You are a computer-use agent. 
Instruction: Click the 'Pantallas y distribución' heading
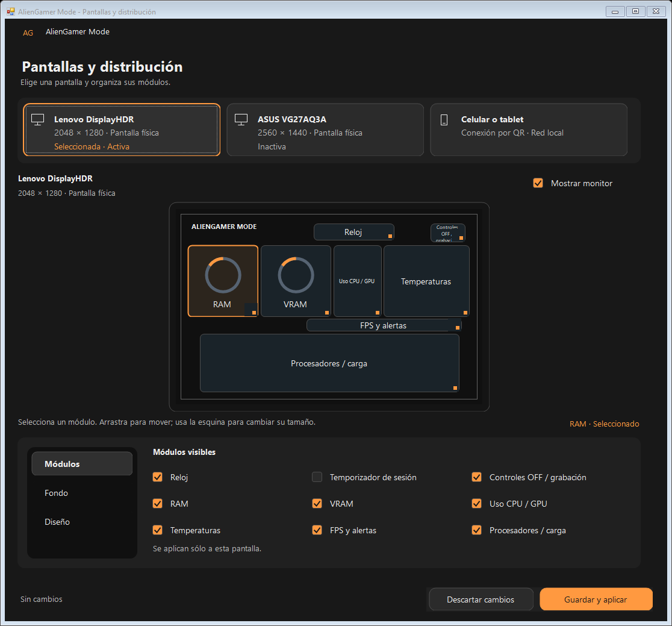click(102, 67)
